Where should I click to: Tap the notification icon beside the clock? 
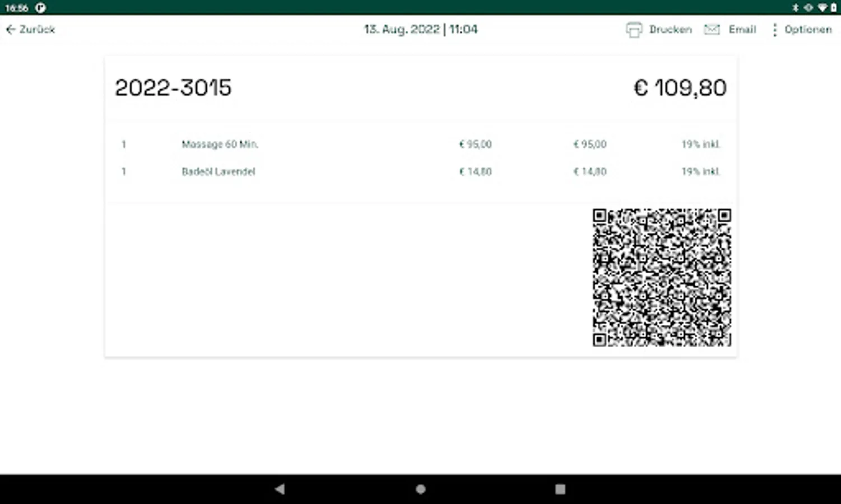(40, 8)
